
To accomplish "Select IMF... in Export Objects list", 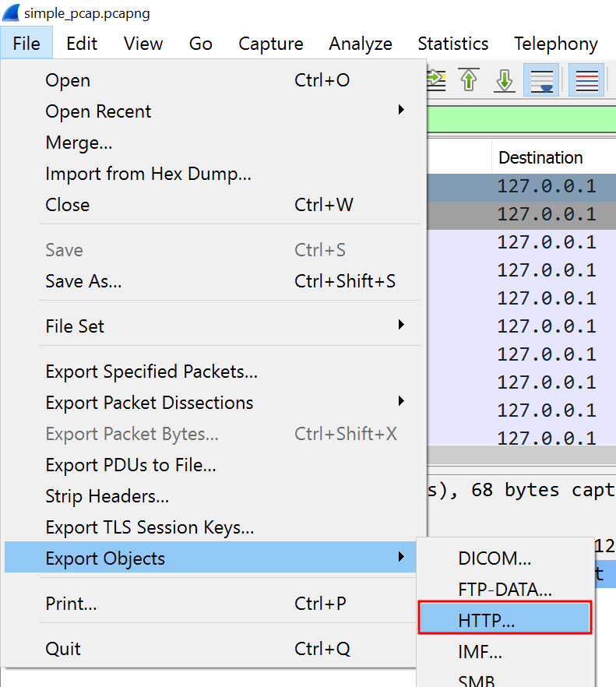I will (x=480, y=652).
